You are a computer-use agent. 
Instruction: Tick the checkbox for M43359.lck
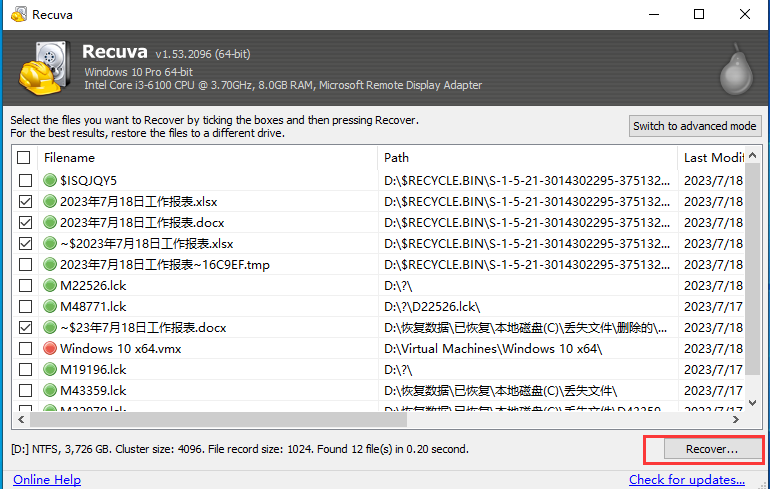tap(26, 391)
